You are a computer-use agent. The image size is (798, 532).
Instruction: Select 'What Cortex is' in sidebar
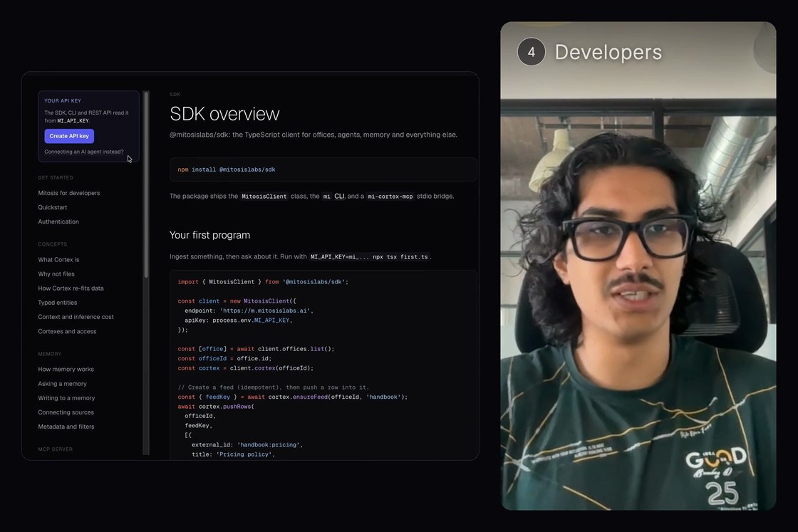tap(58, 259)
